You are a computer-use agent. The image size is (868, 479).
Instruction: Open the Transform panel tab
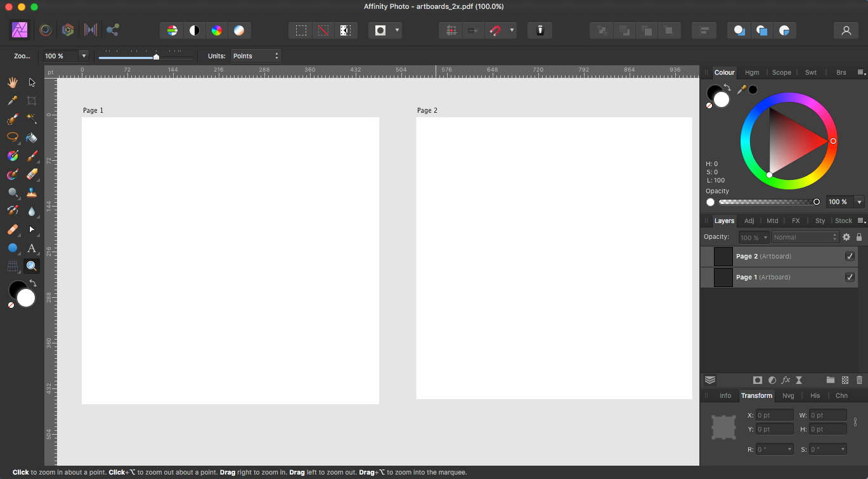[x=756, y=395]
